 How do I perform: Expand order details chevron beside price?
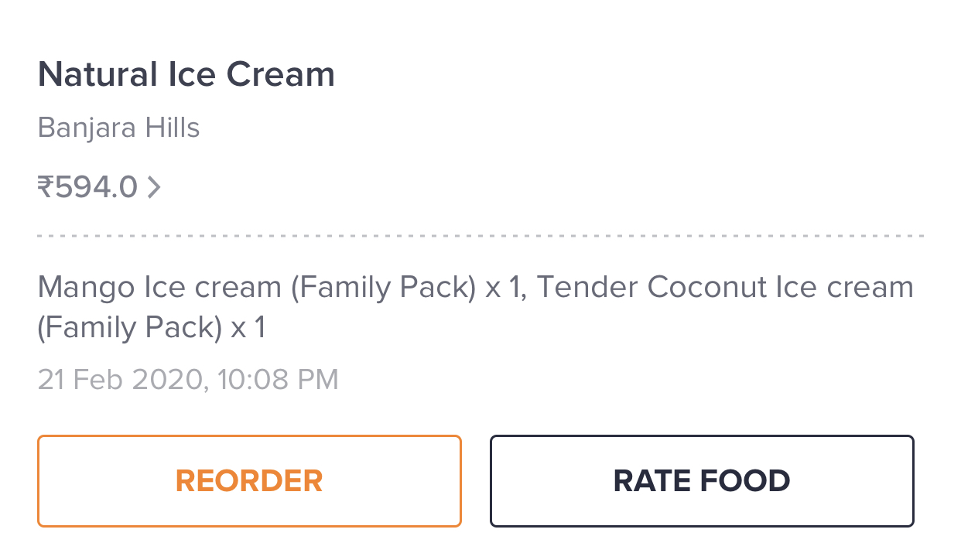[154, 187]
